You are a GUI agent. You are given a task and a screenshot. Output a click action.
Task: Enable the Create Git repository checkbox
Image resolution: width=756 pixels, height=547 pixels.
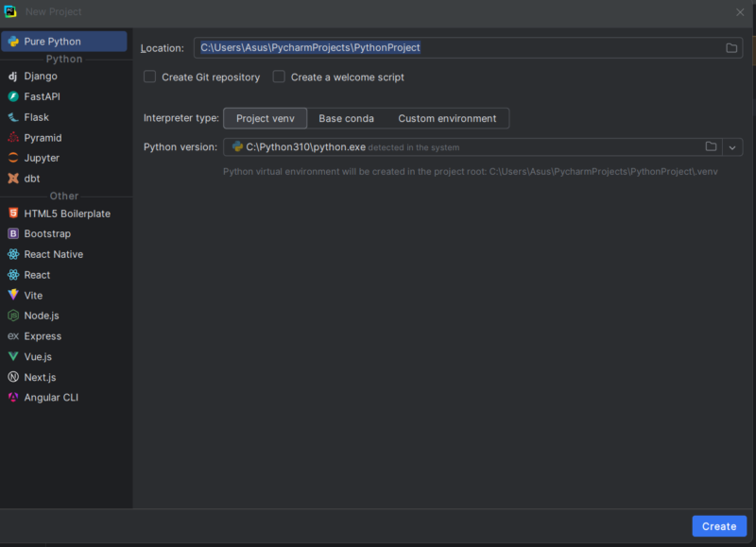149,77
